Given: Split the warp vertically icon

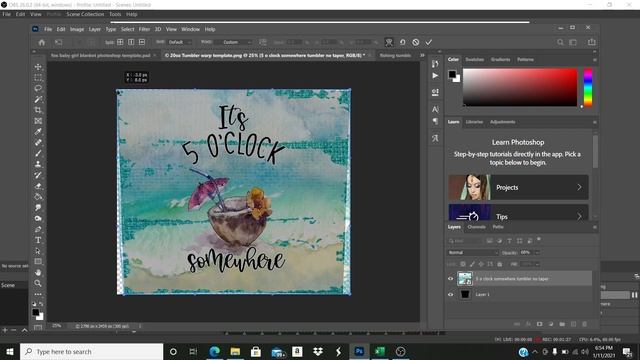Looking at the screenshot, I should 131,42.
